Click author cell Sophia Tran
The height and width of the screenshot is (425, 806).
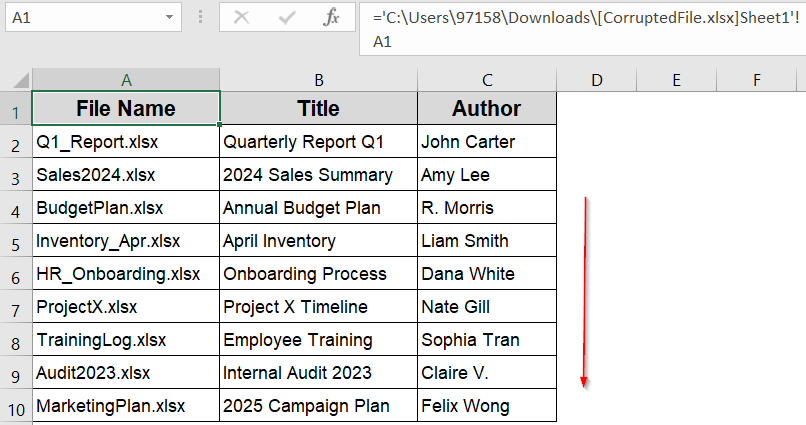[487, 339]
